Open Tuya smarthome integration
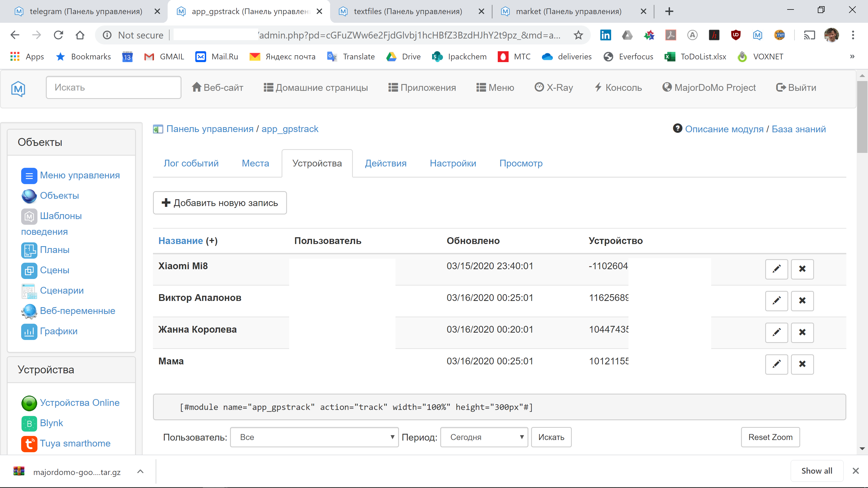The image size is (868, 488). tap(75, 444)
